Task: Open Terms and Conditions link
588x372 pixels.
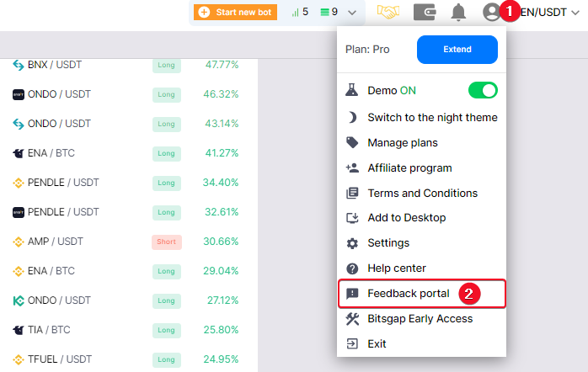Action: [x=422, y=194]
